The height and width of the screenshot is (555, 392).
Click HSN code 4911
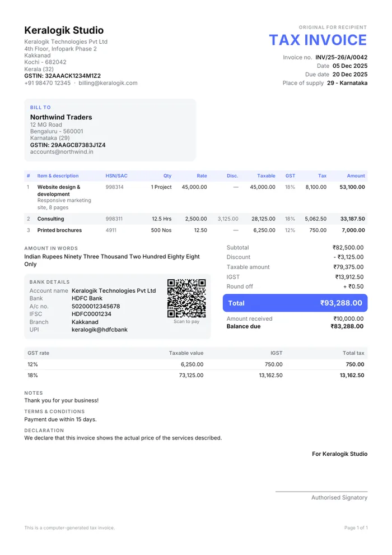tap(111, 230)
